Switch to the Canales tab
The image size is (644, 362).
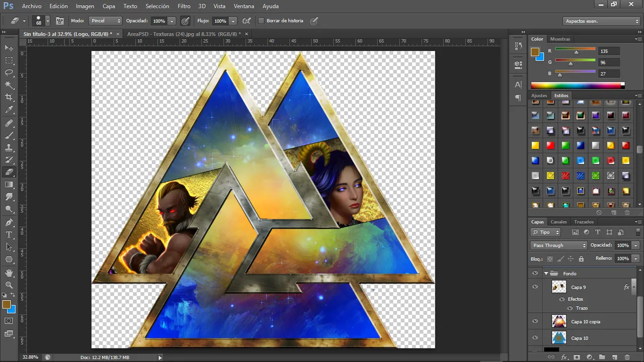[558, 222]
